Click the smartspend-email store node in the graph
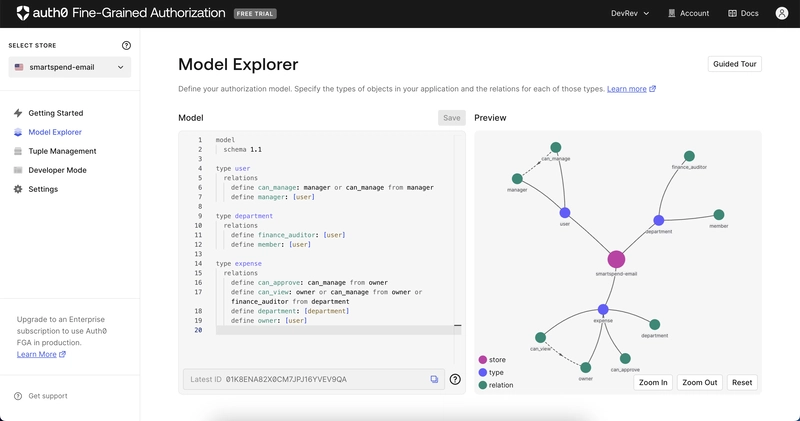Viewport: 800px width, 421px height. tap(616, 259)
